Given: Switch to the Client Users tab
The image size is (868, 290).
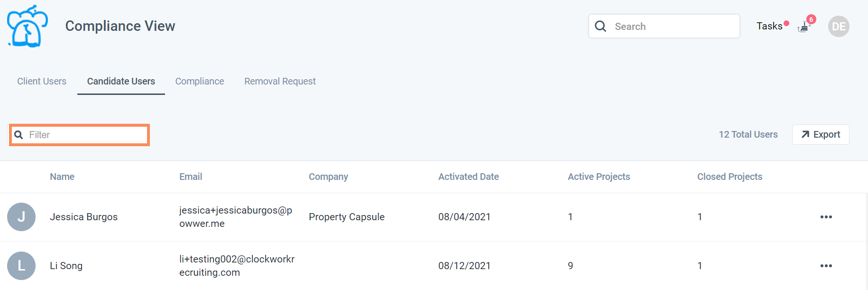Looking at the screenshot, I should click(42, 81).
